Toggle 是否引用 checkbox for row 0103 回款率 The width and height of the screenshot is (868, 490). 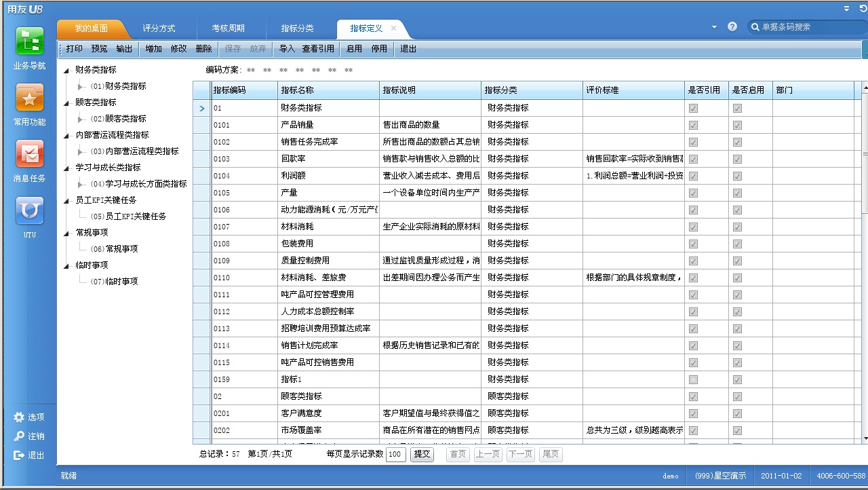pos(693,159)
